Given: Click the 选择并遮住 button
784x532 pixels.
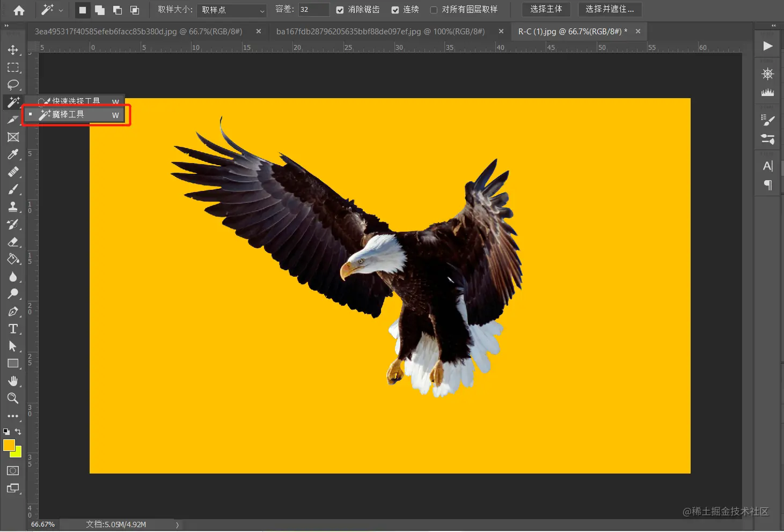Looking at the screenshot, I should pos(610,10).
